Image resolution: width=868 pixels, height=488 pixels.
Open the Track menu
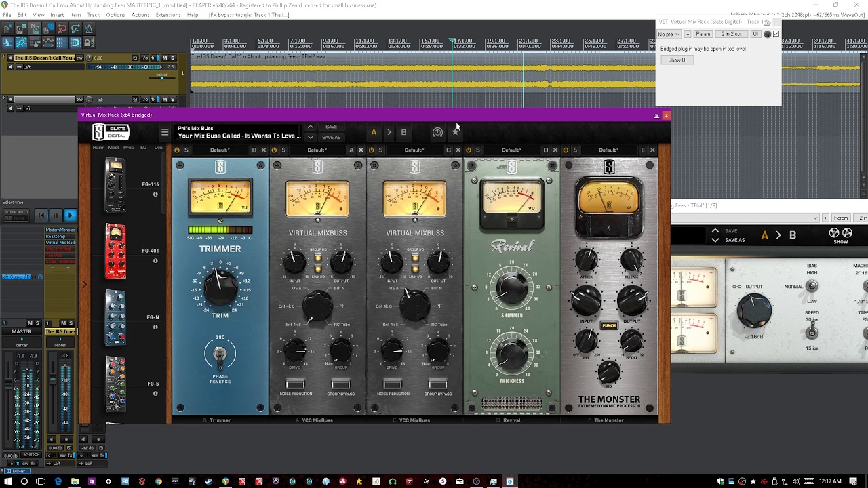tap(94, 15)
